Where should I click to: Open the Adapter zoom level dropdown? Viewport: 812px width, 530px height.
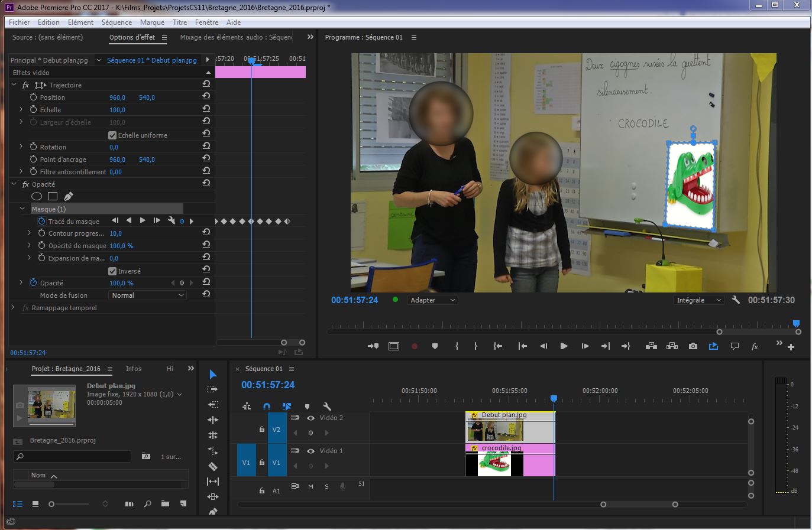432,300
